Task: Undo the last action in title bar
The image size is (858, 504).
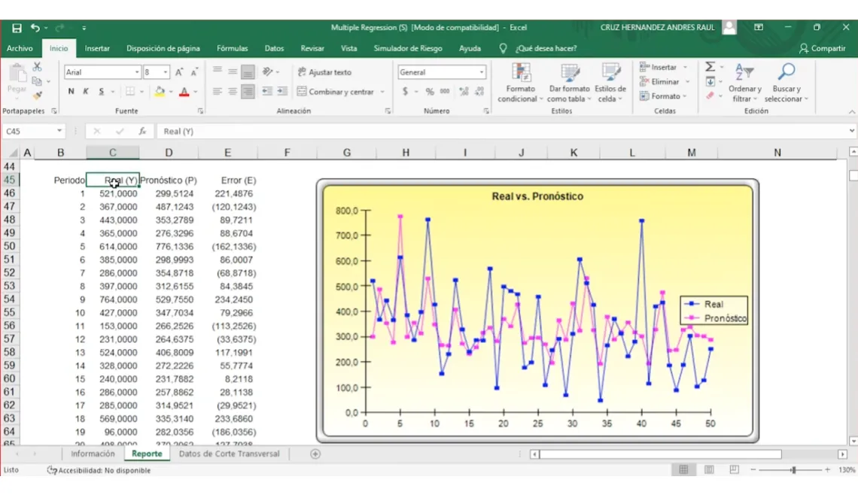Action: (x=35, y=28)
